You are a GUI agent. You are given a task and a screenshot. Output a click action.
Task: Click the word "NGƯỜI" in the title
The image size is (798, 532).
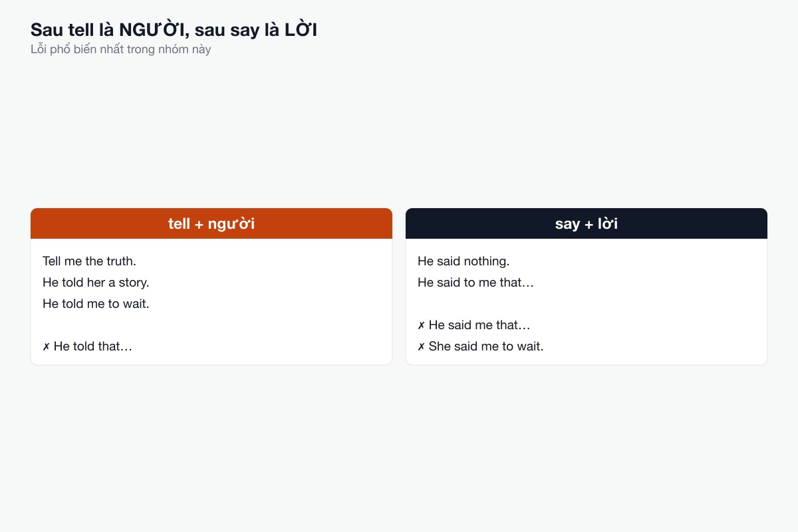click(154, 30)
